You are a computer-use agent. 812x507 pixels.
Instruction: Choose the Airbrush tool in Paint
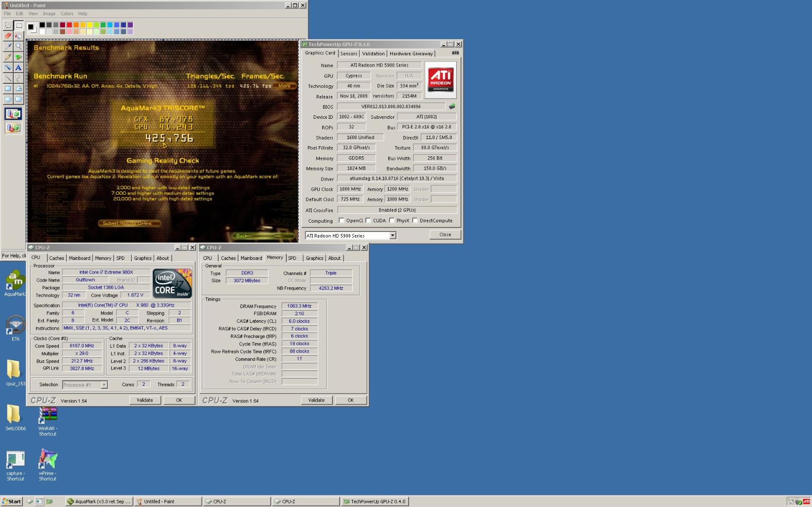pyautogui.click(x=8, y=67)
